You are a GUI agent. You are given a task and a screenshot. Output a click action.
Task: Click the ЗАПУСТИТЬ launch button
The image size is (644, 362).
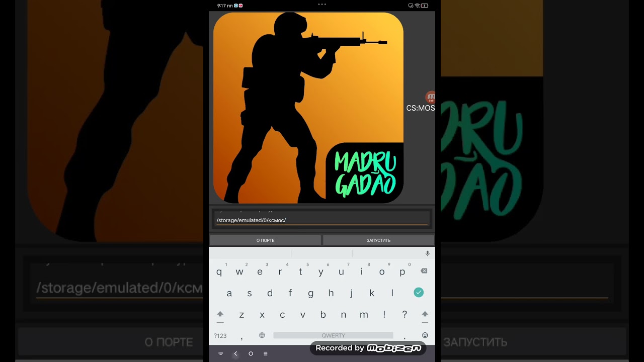[x=378, y=240]
